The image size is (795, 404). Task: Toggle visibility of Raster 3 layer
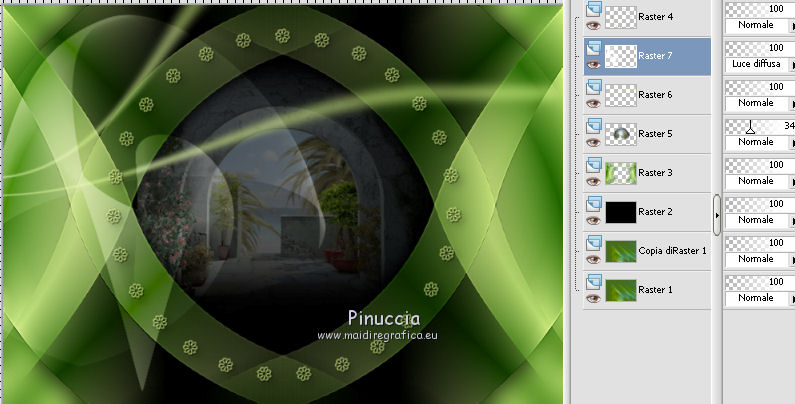(593, 181)
